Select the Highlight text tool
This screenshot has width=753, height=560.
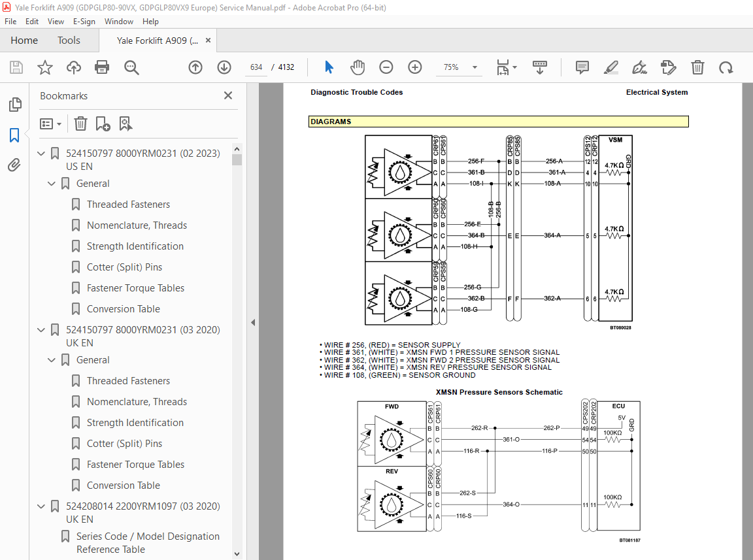pyautogui.click(x=611, y=67)
